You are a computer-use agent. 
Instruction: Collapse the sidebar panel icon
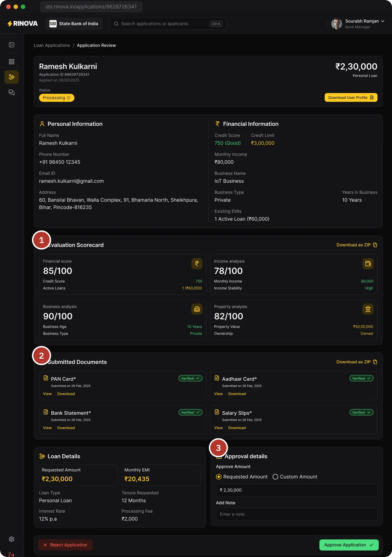12,45
